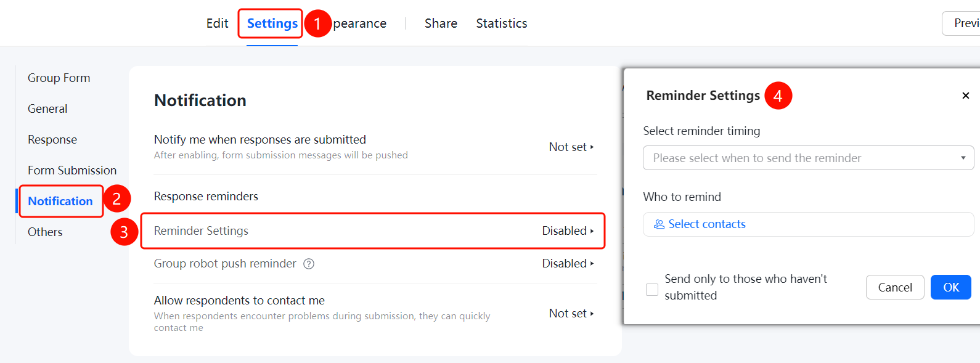Go to the Share tab

[441, 23]
